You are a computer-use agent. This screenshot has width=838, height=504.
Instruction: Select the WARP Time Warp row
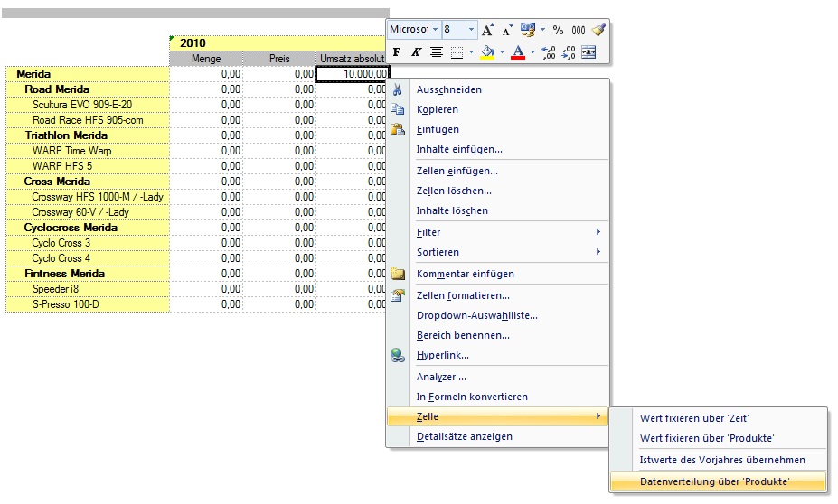click(88, 151)
